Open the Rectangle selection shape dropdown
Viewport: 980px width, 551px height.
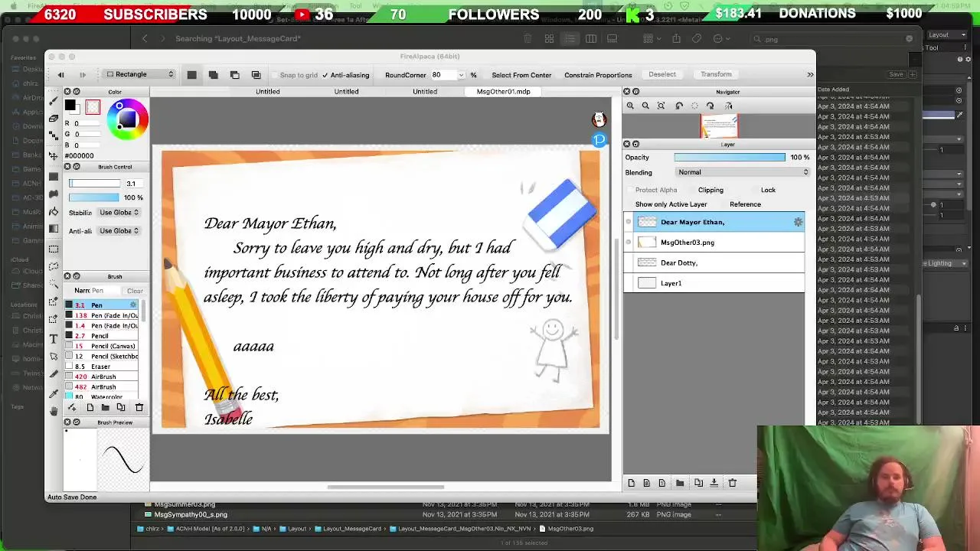coord(139,74)
